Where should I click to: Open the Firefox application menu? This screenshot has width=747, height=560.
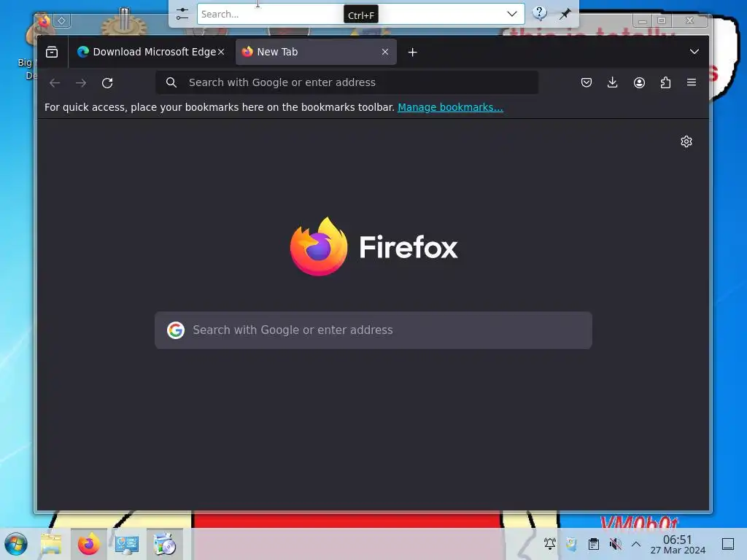coord(692,82)
